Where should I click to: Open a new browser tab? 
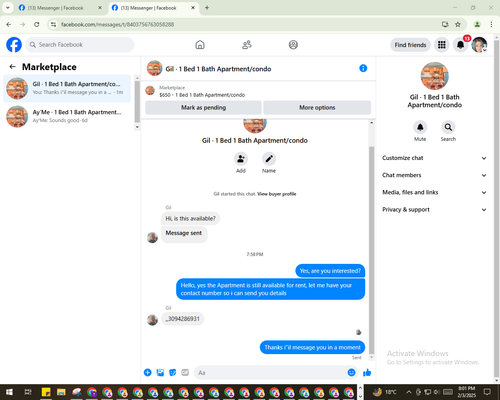(x=207, y=8)
